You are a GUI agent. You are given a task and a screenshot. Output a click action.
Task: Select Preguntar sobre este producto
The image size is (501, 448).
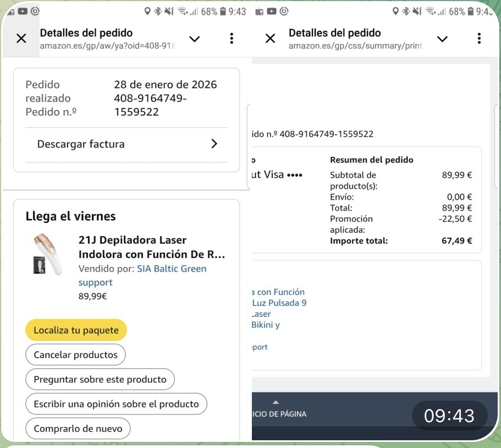[x=100, y=379]
